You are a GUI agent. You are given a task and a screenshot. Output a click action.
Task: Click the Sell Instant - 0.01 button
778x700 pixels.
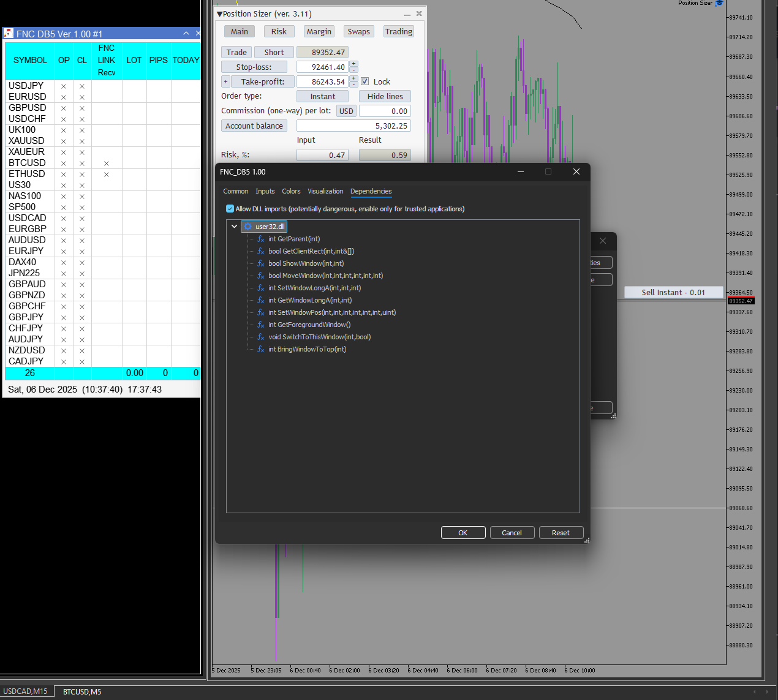pyautogui.click(x=673, y=293)
